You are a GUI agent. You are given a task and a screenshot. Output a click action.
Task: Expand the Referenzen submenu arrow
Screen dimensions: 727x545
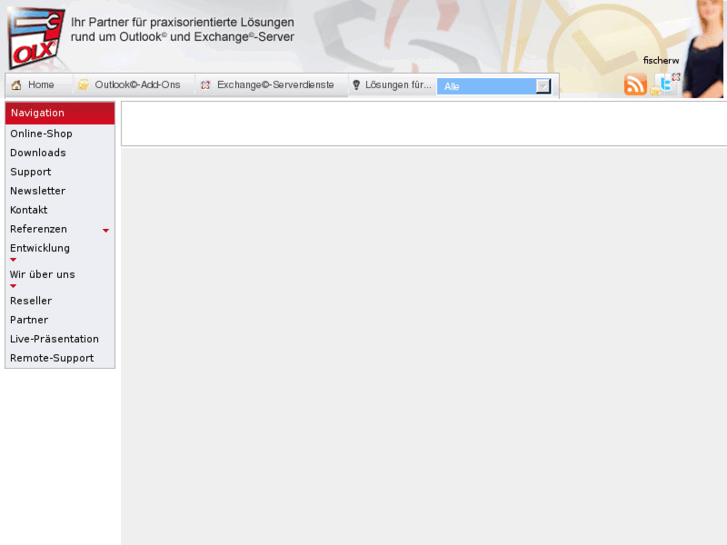[106, 231]
